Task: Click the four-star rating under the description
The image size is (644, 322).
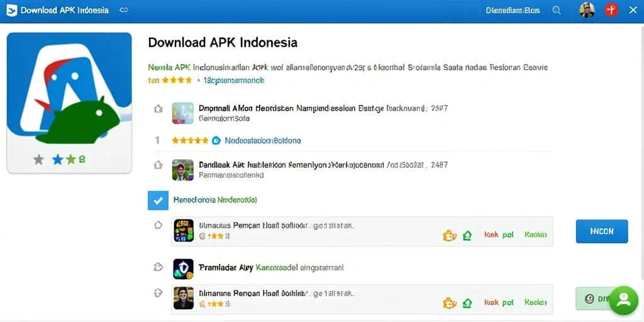Action: (x=177, y=80)
